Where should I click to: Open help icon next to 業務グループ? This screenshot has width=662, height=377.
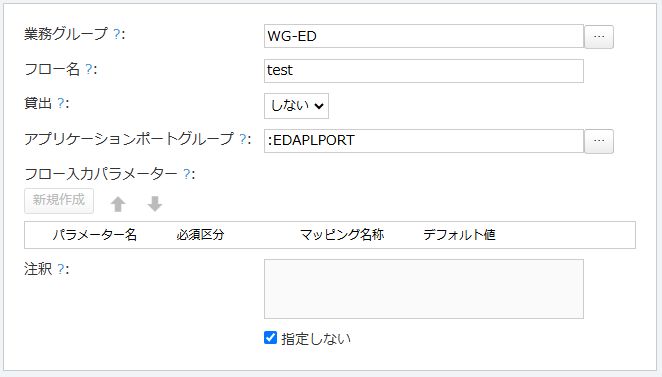[117, 34]
